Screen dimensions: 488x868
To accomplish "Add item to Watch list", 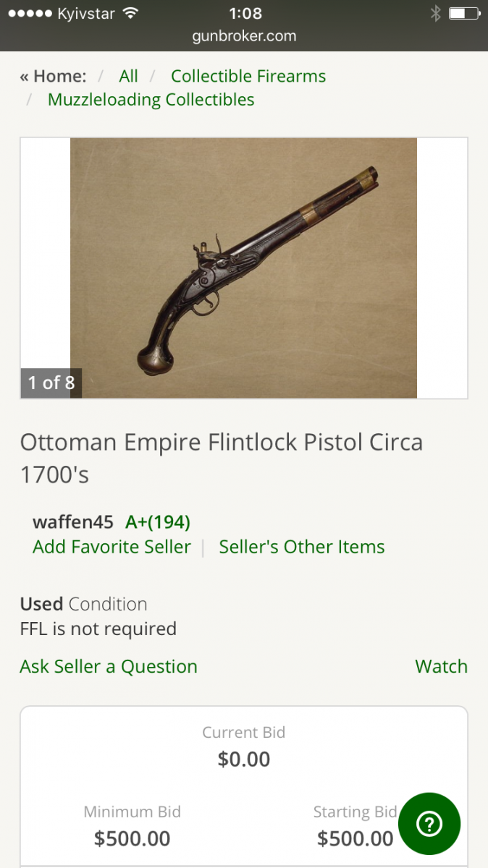I will coord(442,666).
